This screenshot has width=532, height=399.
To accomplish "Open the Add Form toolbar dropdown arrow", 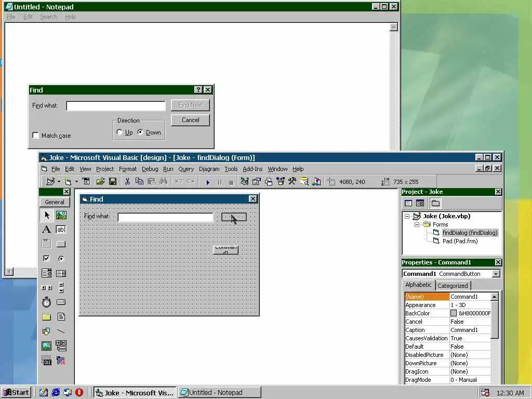I will [x=77, y=181].
